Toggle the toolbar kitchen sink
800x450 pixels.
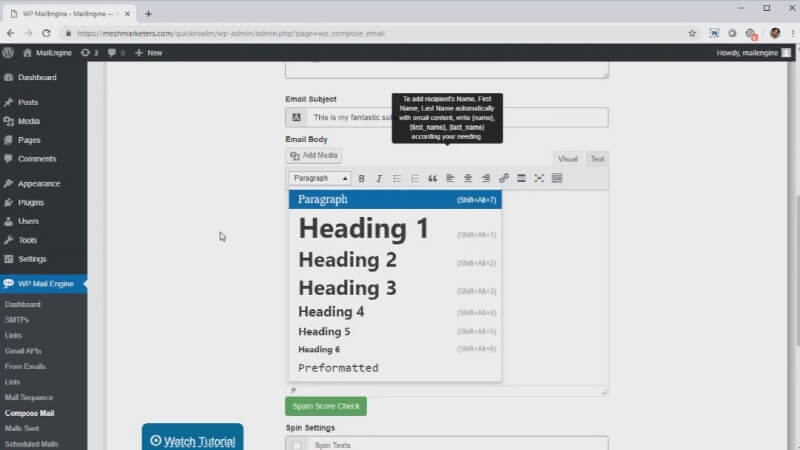point(557,179)
